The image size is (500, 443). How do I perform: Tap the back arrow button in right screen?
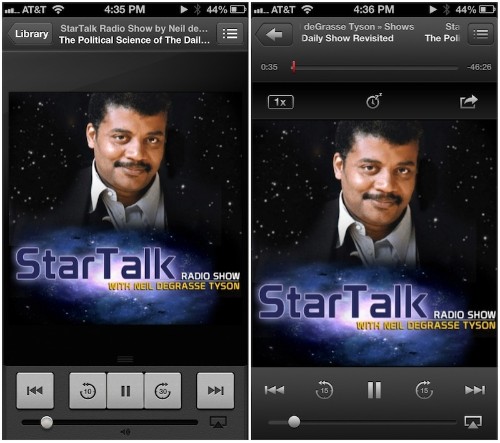pyautogui.click(x=274, y=34)
